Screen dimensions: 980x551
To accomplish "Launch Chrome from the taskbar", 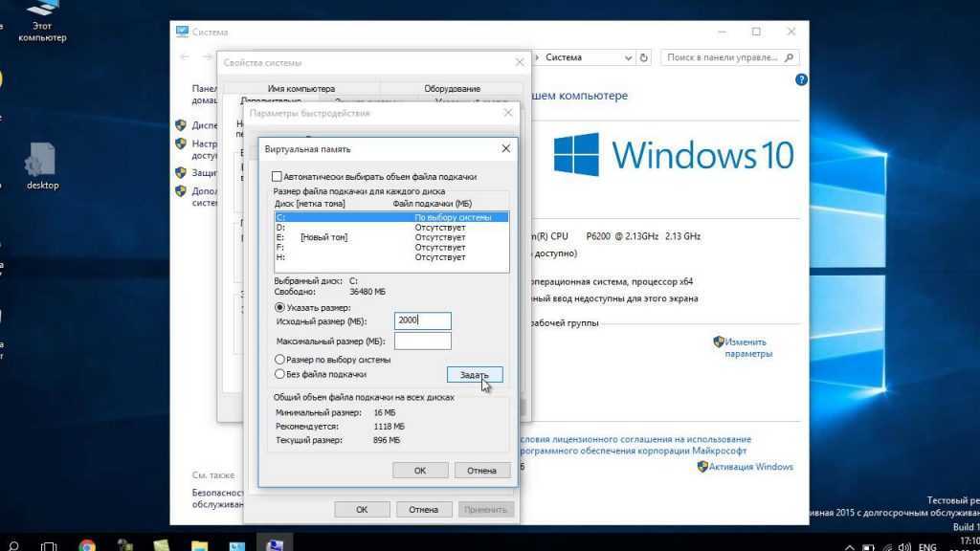I will tap(87, 546).
